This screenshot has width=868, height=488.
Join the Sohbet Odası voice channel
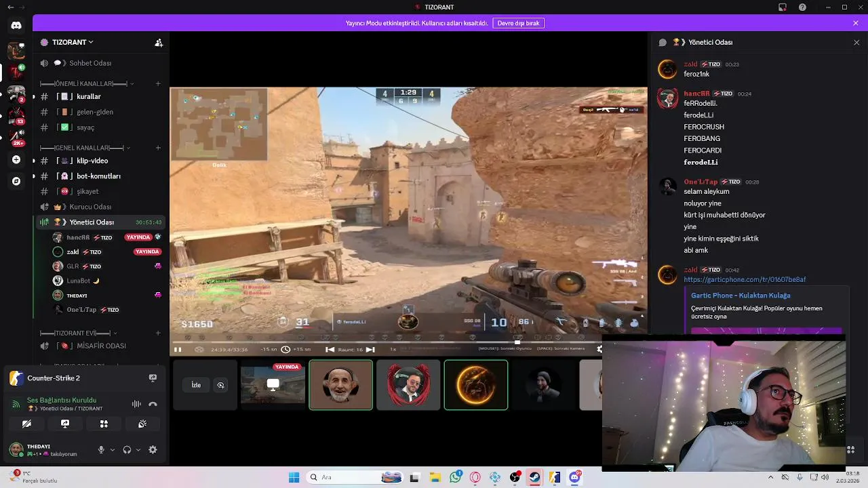101,63
